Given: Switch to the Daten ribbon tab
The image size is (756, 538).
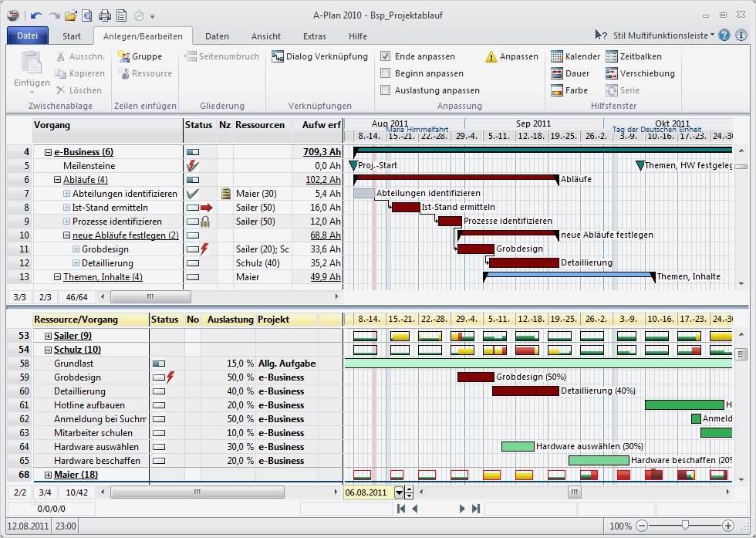Looking at the screenshot, I should click(217, 36).
